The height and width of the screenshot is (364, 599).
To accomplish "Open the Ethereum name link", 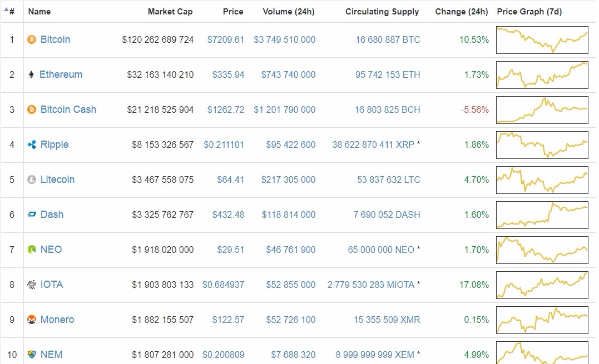I will click(61, 74).
